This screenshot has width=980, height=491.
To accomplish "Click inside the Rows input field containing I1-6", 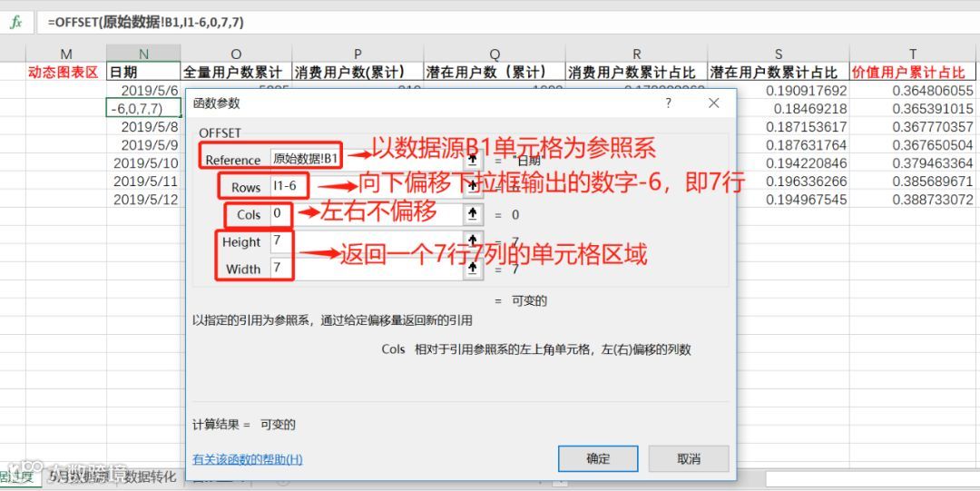I will pos(367,186).
